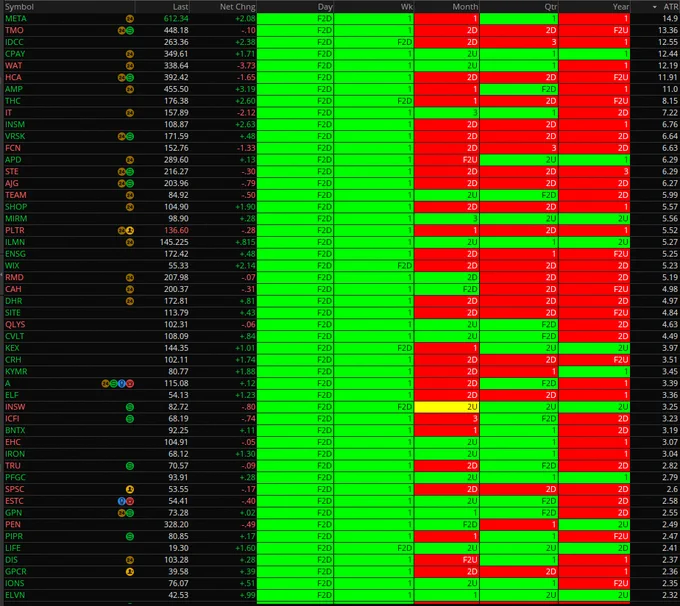Click the orange 24 icon beside META
Screen dimensions: 680x606
tap(130, 19)
